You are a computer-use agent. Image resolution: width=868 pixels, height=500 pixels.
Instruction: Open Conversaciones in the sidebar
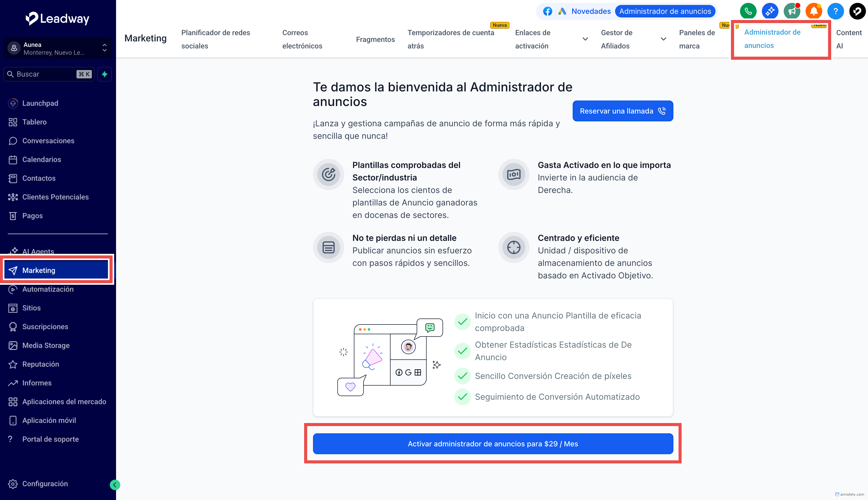tap(48, 141)
